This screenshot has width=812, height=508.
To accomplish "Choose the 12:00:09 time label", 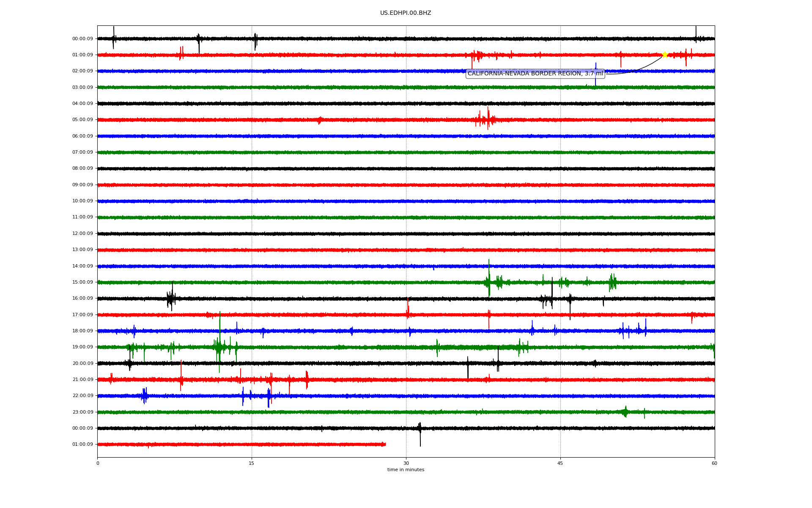I will pos(82,233).
